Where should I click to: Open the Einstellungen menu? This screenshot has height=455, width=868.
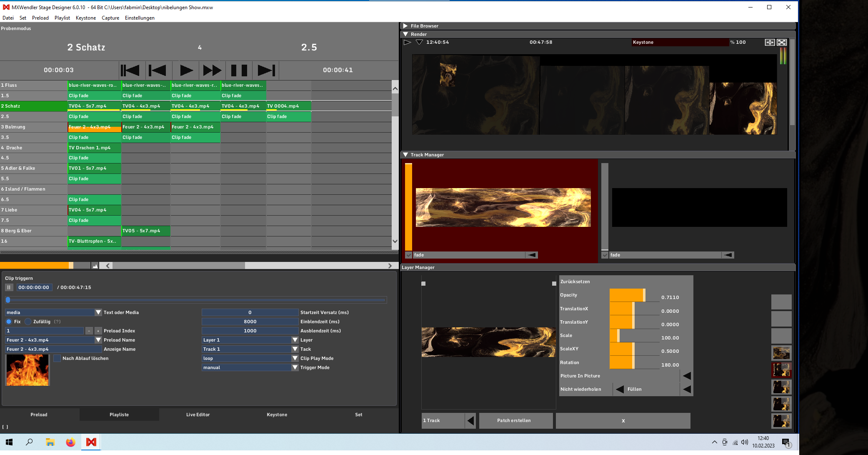[140, 18]
